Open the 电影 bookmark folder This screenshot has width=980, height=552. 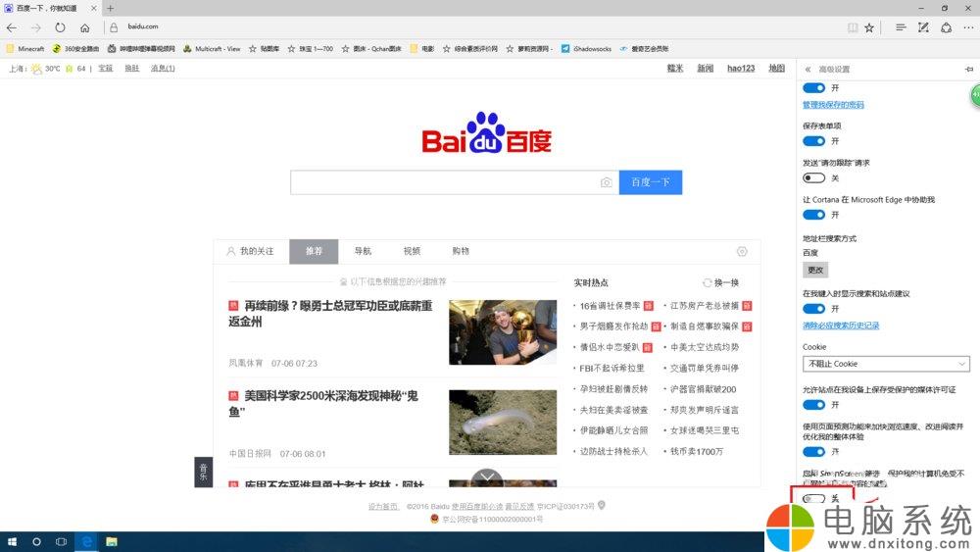coord(421,49)
